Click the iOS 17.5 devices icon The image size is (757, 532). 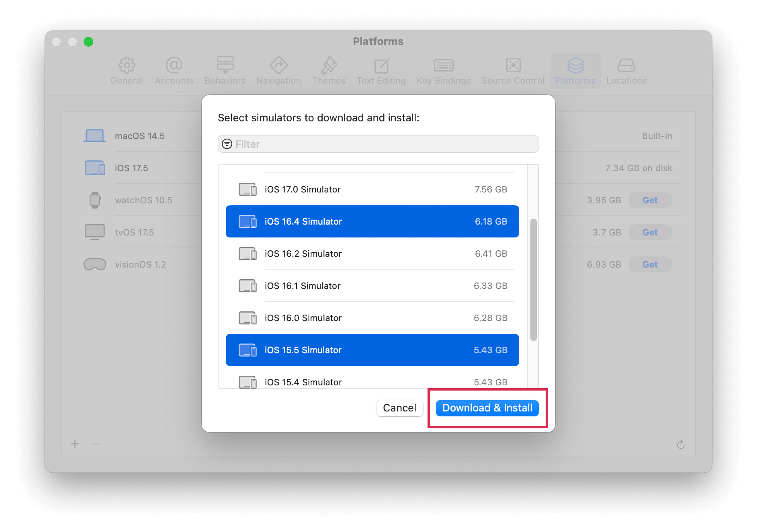[x=95, y=168]
